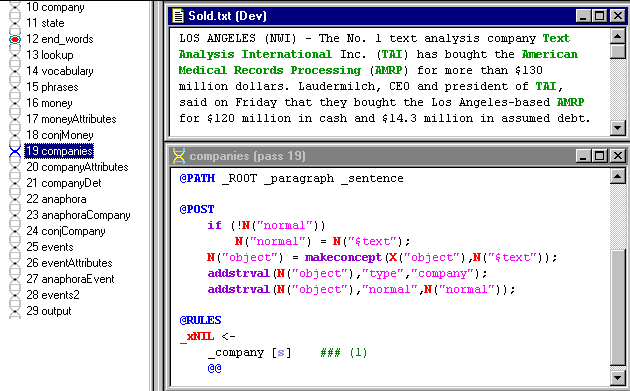The height and width of the screenshot is (391, 630).
Task: Click the _company element in rule
Action: pos(236,353)
